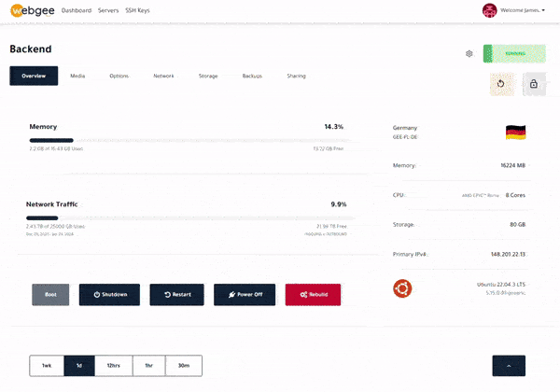The width and height of the screenshot is (560, 392).
Task: Click the Ubuntu logo icon
Action: [x=402, y=288]
